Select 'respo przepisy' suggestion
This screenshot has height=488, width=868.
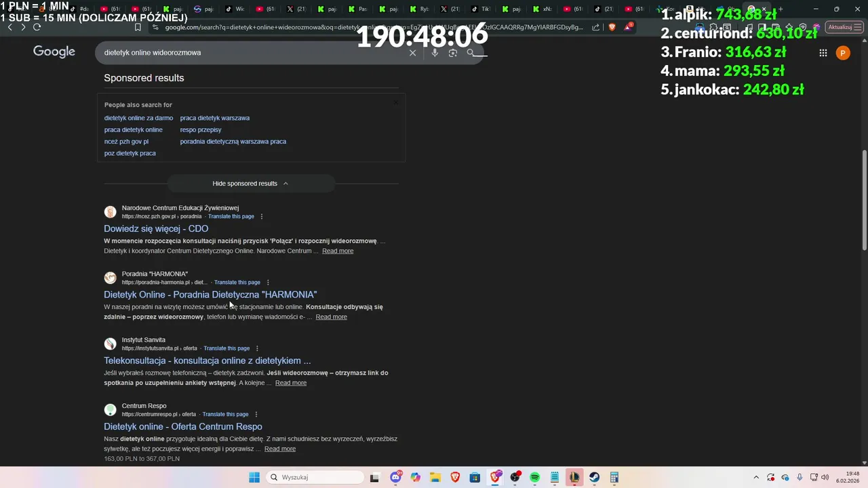[201, 129]
